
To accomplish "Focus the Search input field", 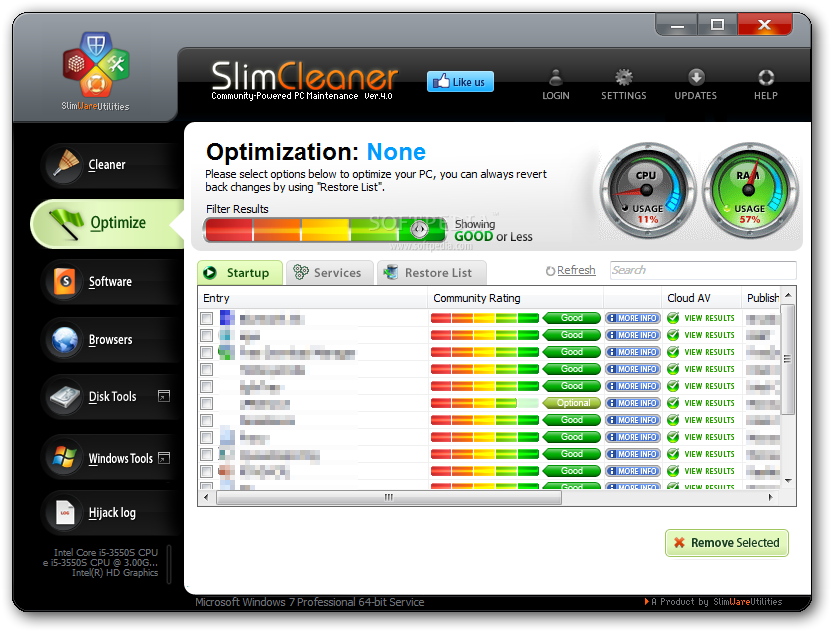I will tap(703, 270).
